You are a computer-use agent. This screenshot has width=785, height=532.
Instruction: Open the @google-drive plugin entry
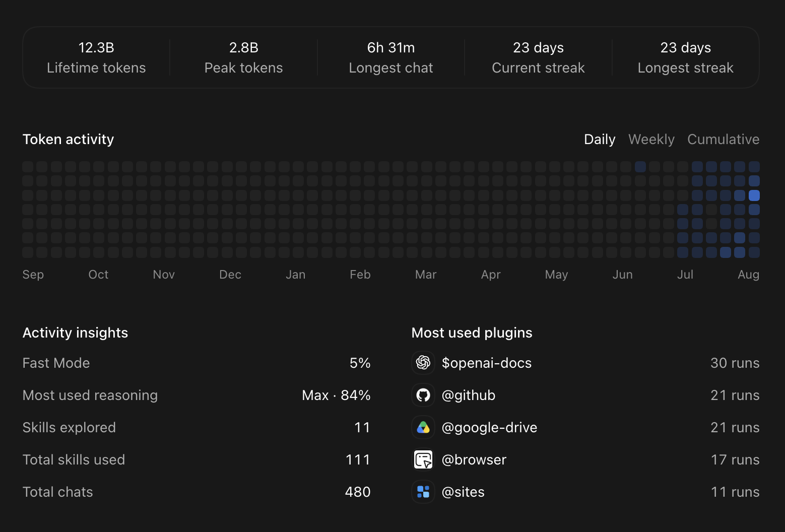pos(585,427)
